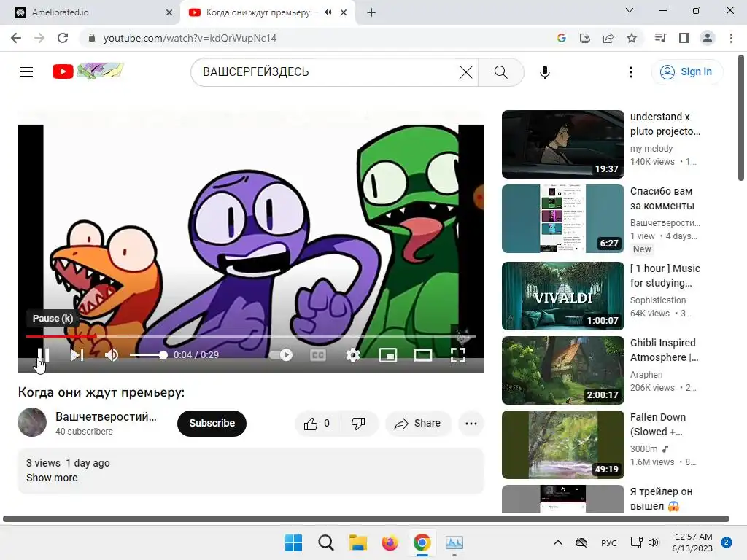Screen dimensions: 747x560
Task: Share this page from address bar
Action: coord(608,38)
